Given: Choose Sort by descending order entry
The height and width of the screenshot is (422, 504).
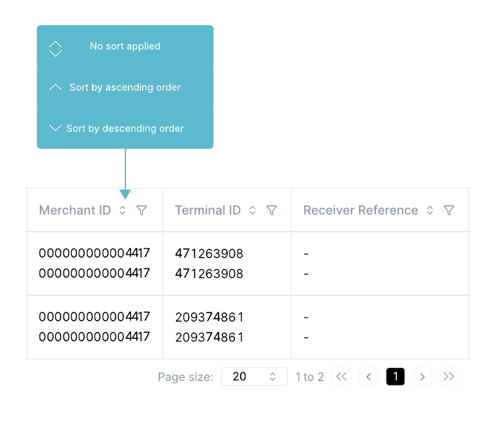Looking at the screenshot, I should 125,128.
